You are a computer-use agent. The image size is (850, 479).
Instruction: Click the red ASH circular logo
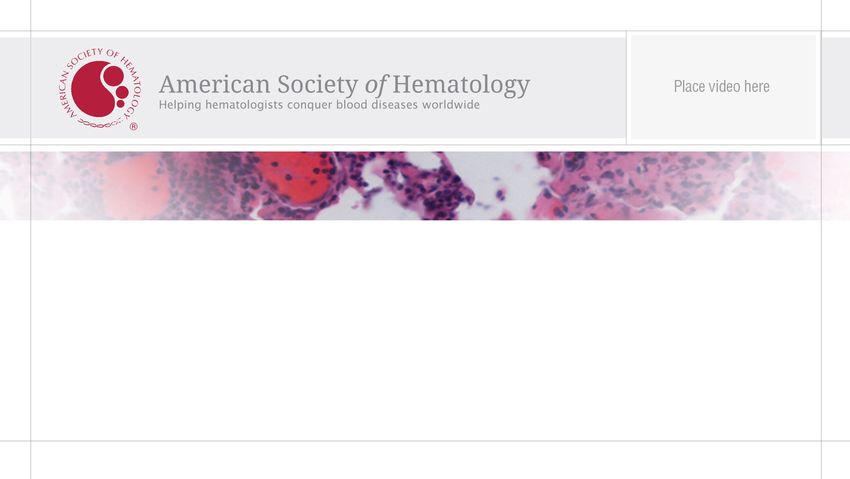coord(100,89)
